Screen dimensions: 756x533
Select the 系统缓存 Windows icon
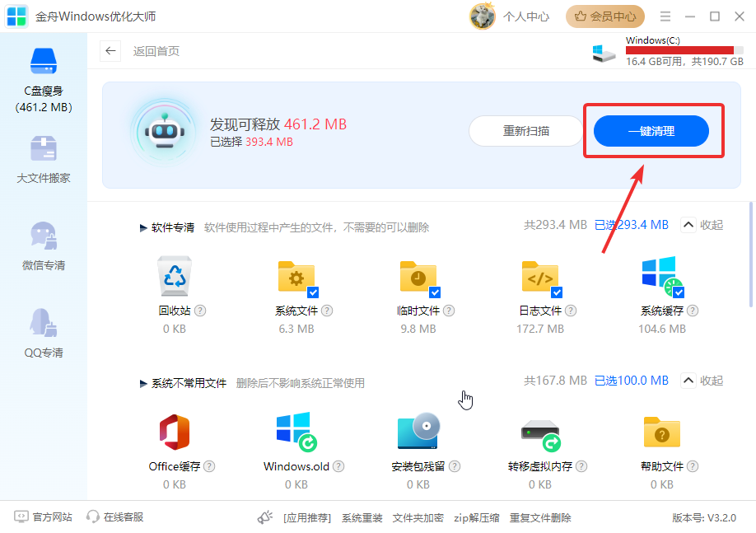pos(661,275)
